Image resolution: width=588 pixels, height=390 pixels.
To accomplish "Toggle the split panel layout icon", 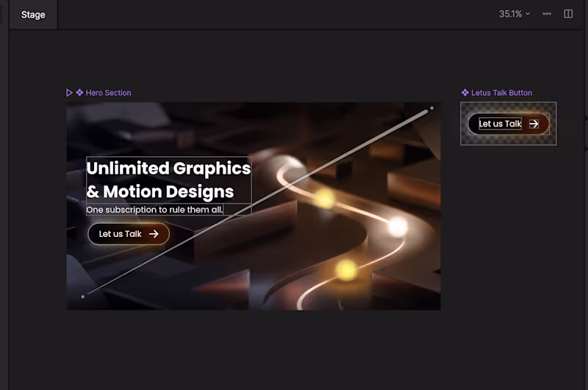I will (x=568, y=14).
